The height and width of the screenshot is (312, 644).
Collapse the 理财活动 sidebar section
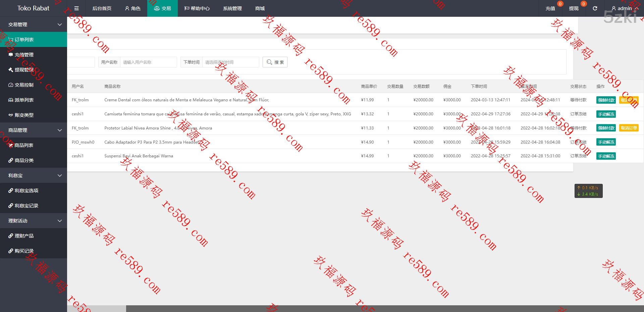pos(34,221)
